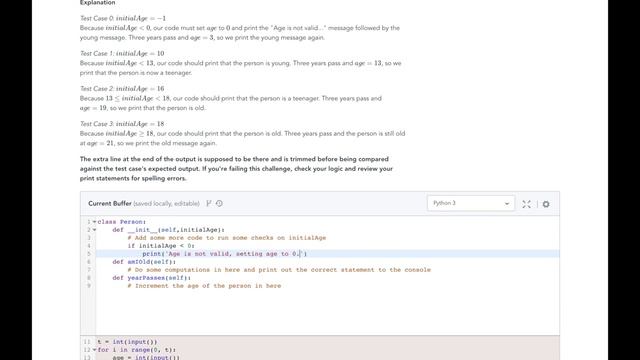Click the print 'Age is not valid' line

click(224, 254)
